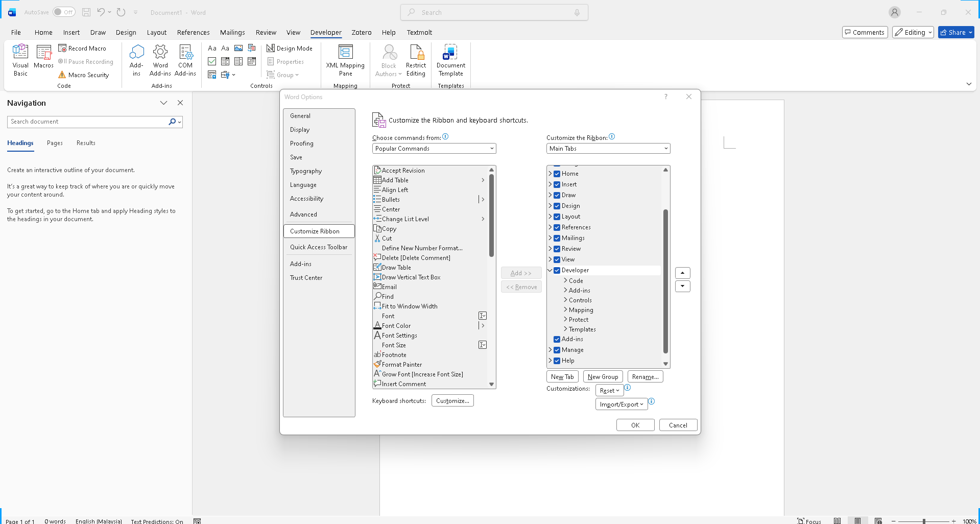Image resolution: width=980 pixels, height=524 pixels.
Task: Click OK in Word Options
Action: click(635, 425)
